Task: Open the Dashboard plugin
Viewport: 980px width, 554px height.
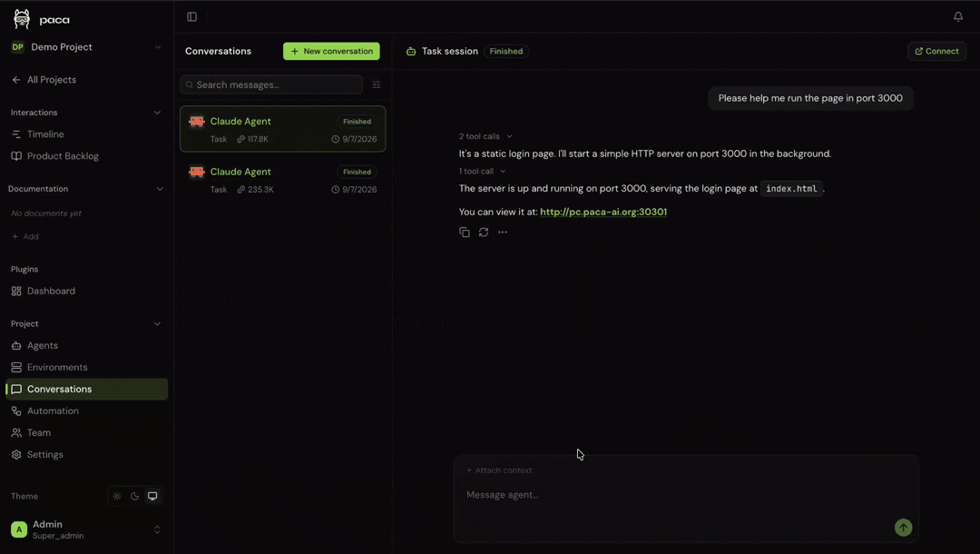Action: pyautogui.click(x=86, y=291)
